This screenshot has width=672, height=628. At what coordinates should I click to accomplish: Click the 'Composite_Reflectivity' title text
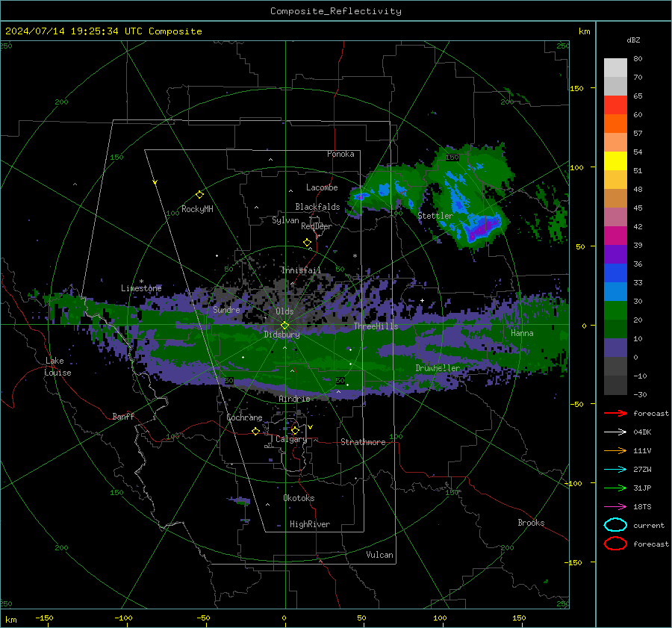(336, 11)
